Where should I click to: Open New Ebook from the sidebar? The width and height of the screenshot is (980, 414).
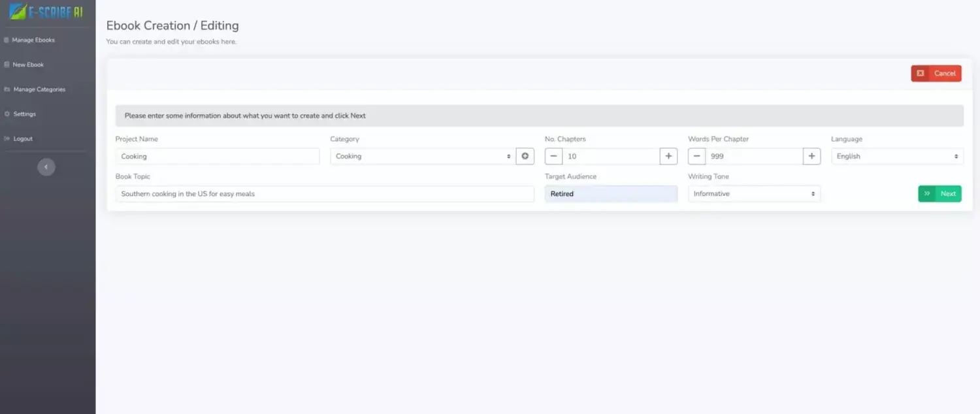tap(28, 65)
